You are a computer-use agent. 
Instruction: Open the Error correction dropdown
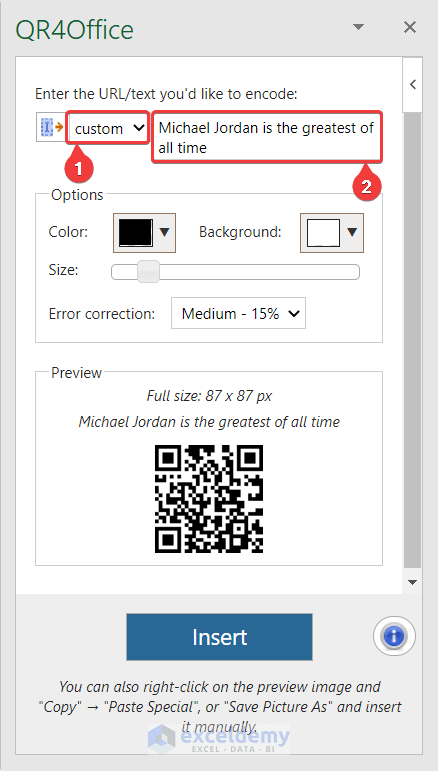(238, 313)
